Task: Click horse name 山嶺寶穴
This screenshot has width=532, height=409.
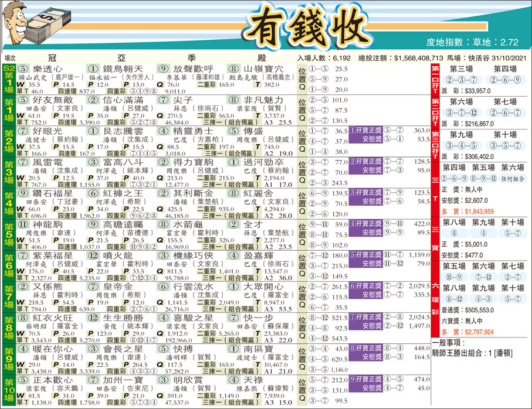Action: pos(263,69)
